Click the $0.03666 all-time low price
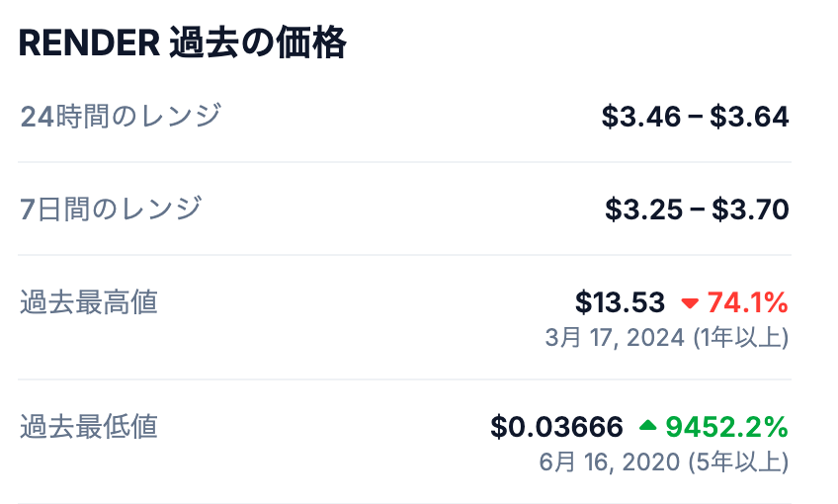The image size is (838, 504). click(557, 427)
